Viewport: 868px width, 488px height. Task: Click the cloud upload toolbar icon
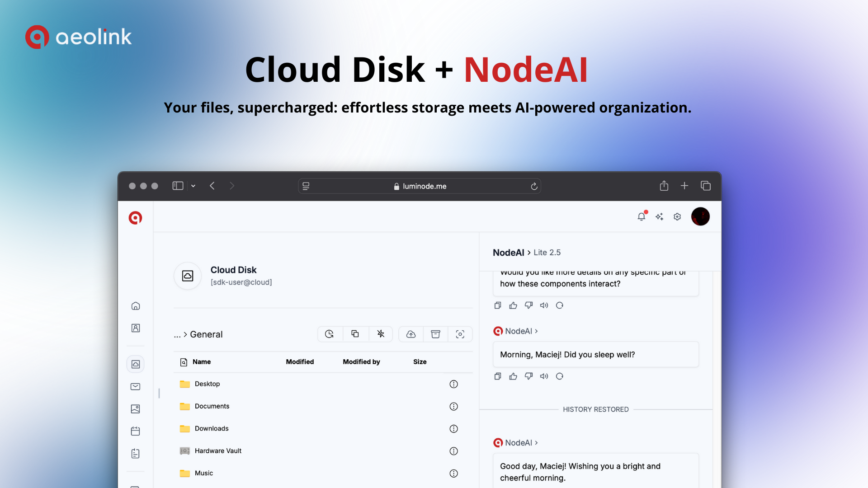tap(411, 334)
